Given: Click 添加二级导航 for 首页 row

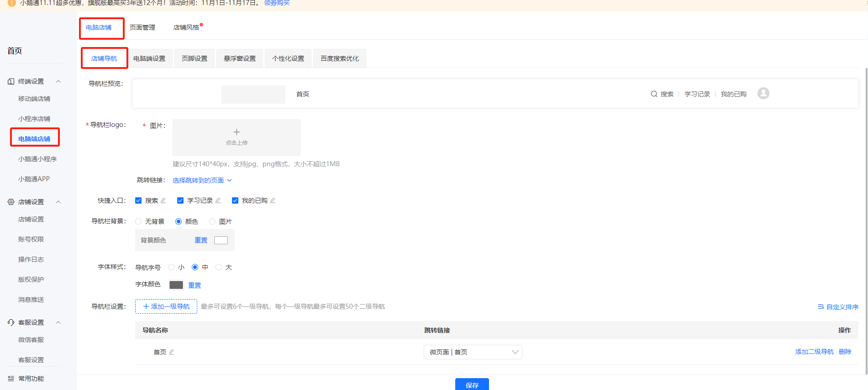Looking at the screenshot, I should pyautogui.click(x=815, y=352).
